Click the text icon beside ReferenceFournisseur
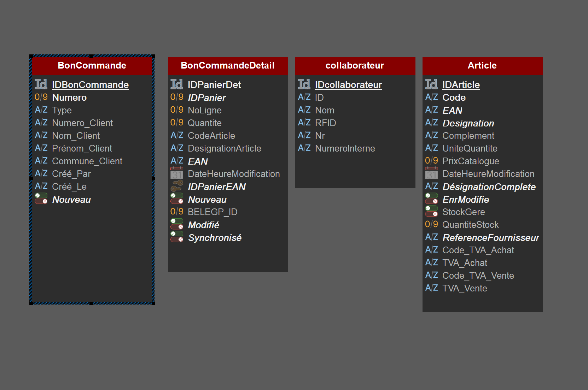The image size is (588, 390). [431, 237]
